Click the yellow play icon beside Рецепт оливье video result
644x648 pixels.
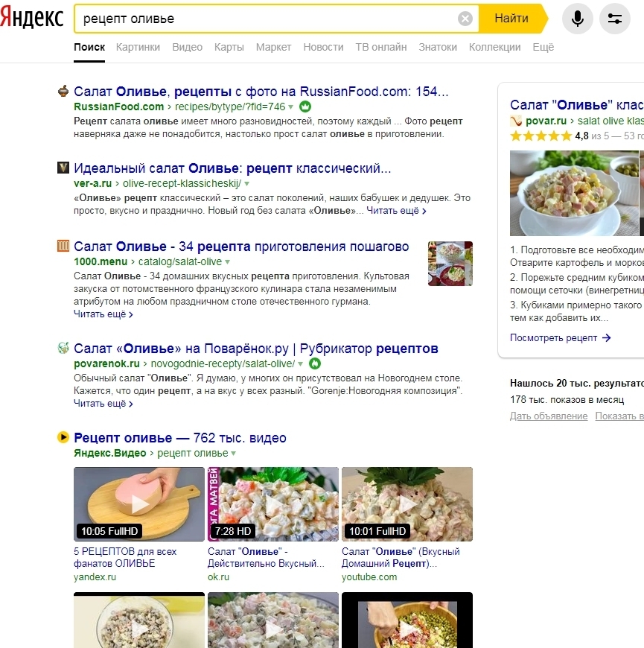pyautogui.click(x=63, y=437)
